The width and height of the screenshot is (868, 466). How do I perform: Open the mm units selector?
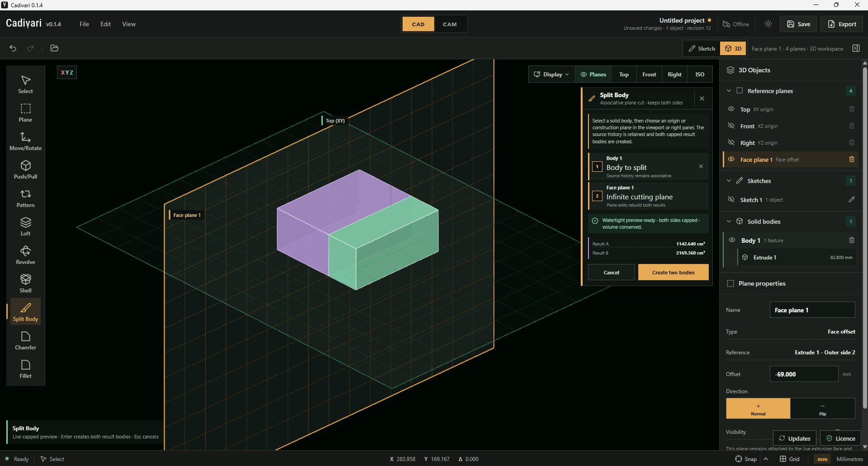(822, 459)
